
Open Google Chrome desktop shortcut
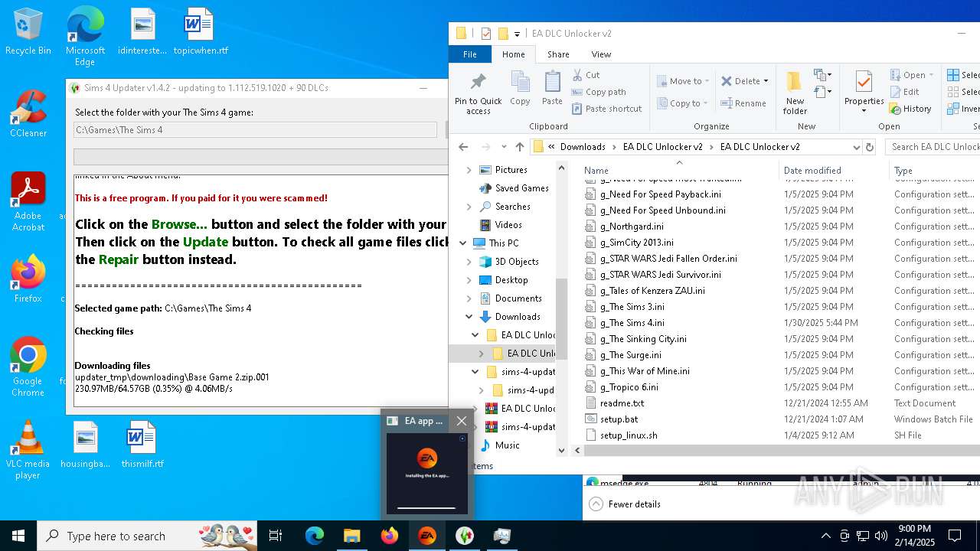28,367
